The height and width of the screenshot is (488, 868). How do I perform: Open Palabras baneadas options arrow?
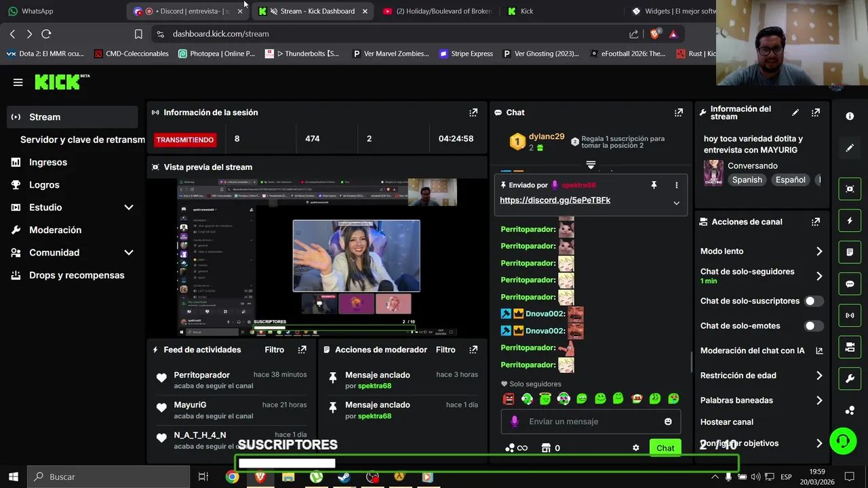(819, 401)
